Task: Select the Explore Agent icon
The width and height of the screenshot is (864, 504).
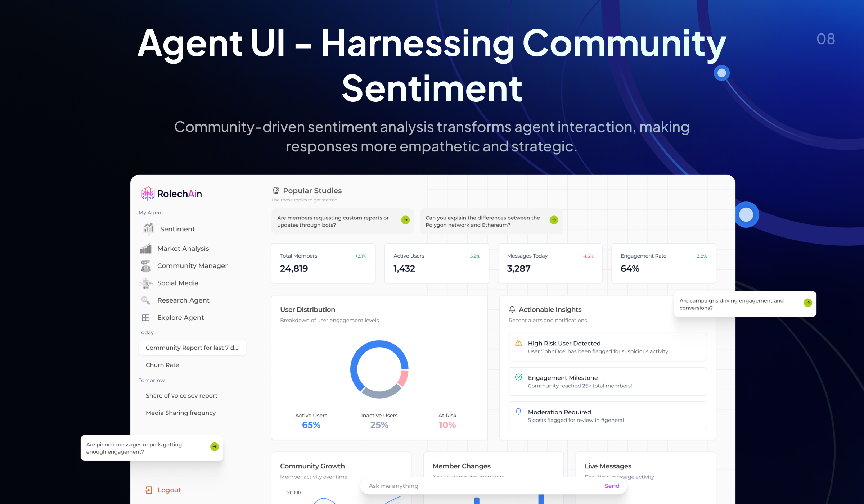Action: [x=147, y=317]
